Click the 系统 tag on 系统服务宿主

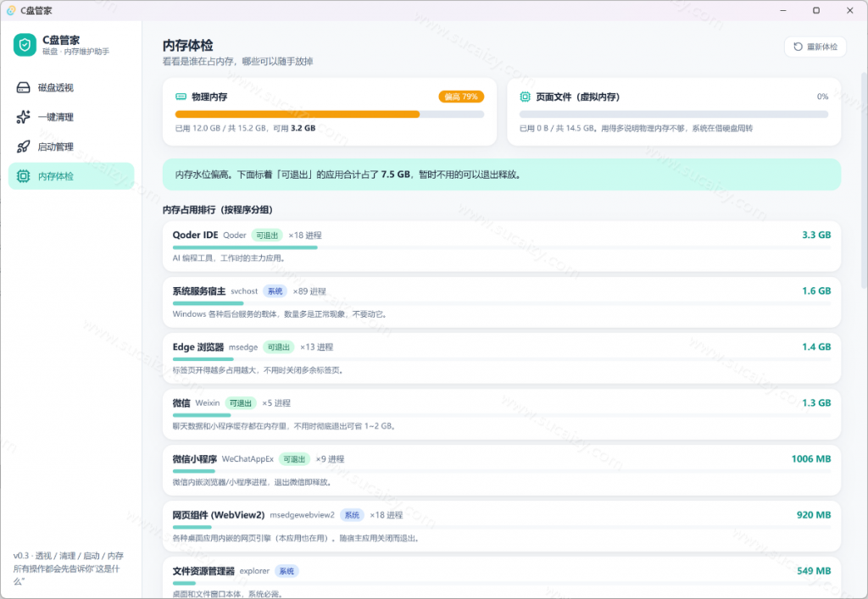pos(275,291)
